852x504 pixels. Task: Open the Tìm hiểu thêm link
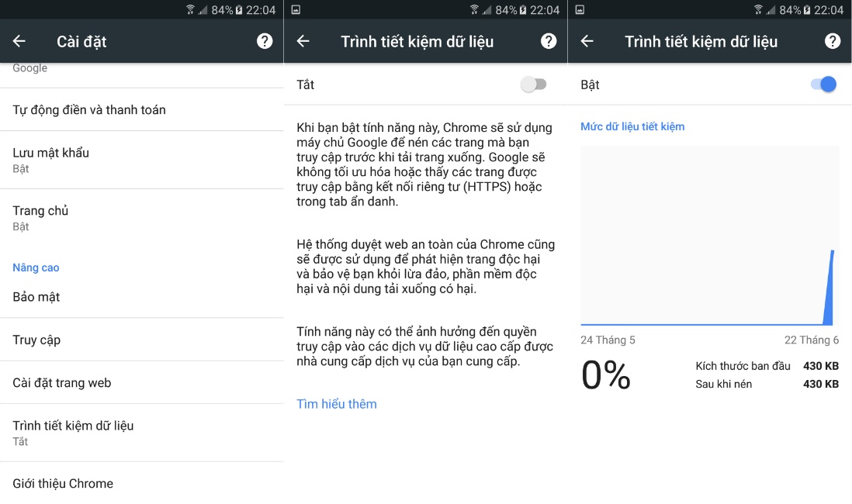pyautogui.click(x=336, y=403)
